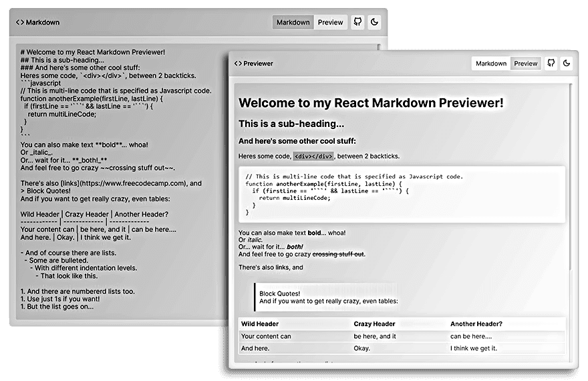Image resolution: width=588 pixels, height=381 pixels.
Task: Click "Or _italic_." line in Markdown editor
Action: coord(37,152)
